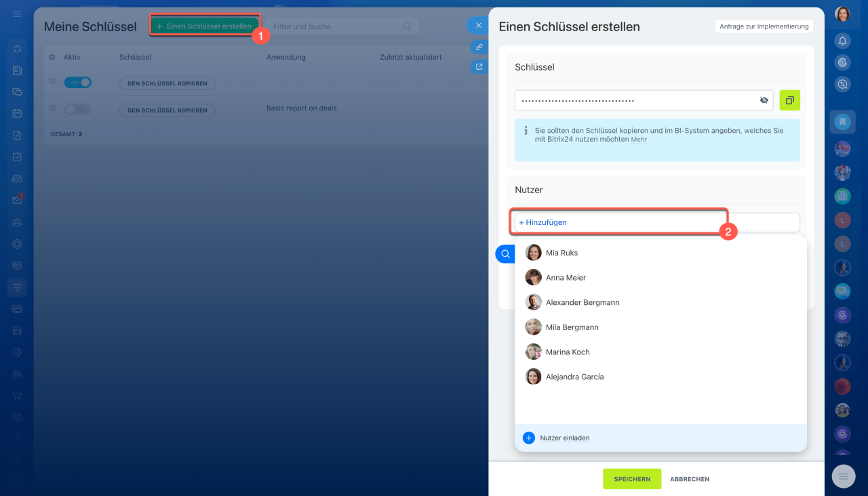868x496 pixels.
Task: Close the Einen Schlüssel erstellen panel
Action: click(478, 26)
